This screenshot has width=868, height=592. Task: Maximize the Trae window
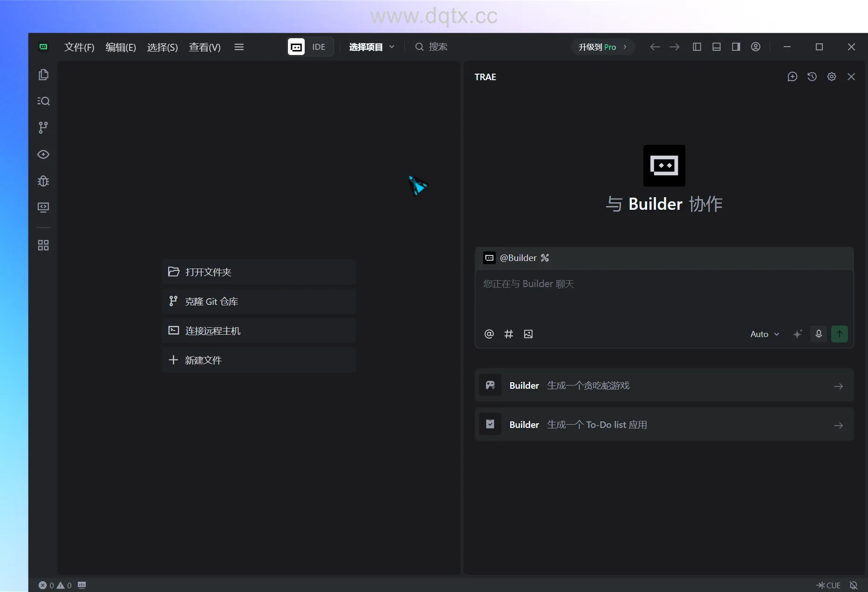(x=819, y=47)
